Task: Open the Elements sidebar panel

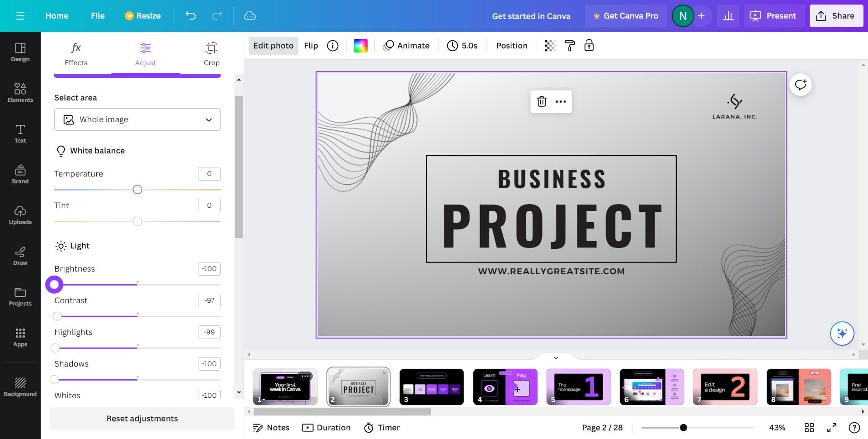Action: [x=20, y=92]
